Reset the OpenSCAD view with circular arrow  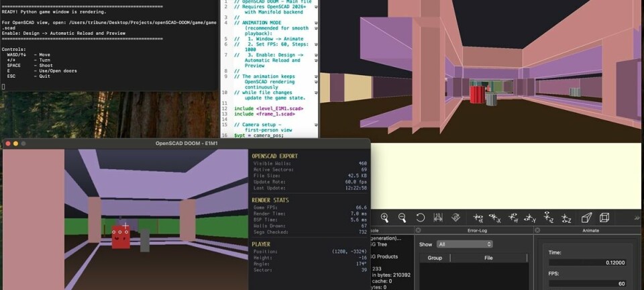420,217
